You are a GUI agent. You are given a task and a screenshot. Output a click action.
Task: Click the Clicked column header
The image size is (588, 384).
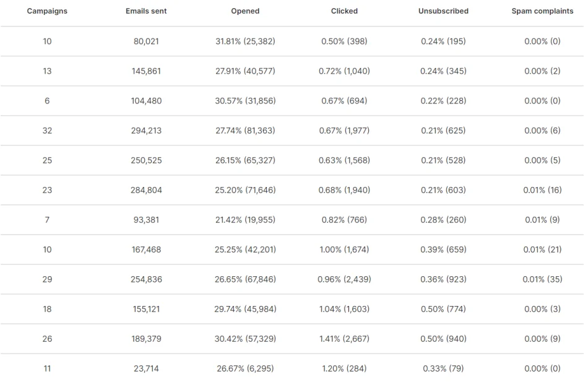344,11
